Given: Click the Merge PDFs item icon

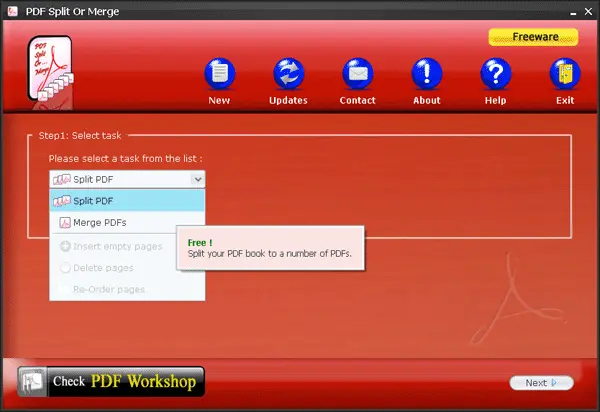Looking at the screenshot, I should (x=65, y=222).
